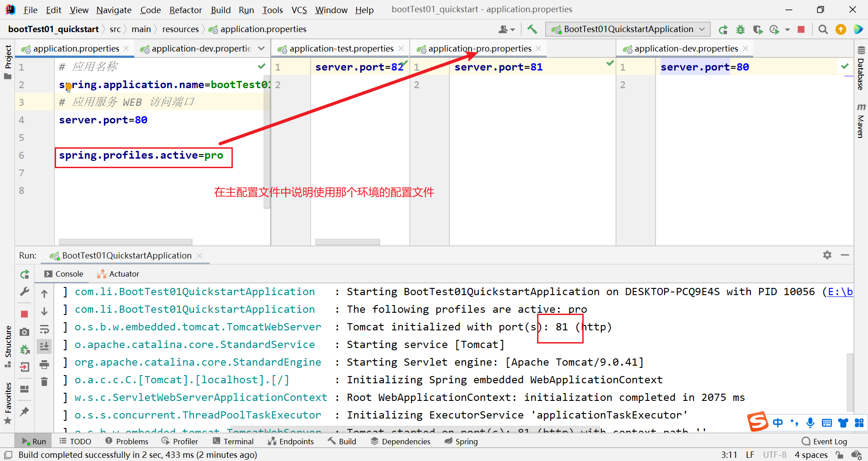Open dropdown arrow beside profiler run icon
Image resolution: width=868 pixels, height=461 pixels.
coord(788,29)
